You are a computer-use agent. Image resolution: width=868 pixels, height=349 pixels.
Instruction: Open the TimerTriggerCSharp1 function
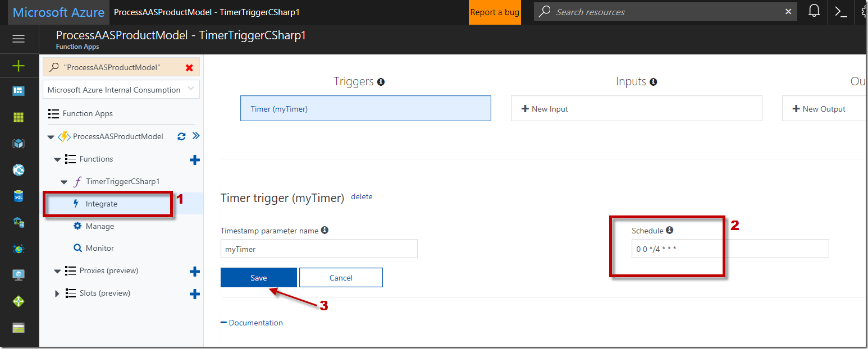[x=123, y=181]
